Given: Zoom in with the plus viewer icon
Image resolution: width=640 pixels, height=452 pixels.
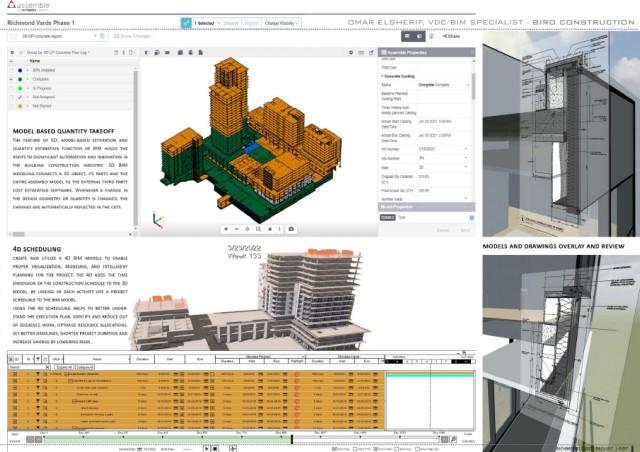Looking at the screenshot, I should pos(226,229).
